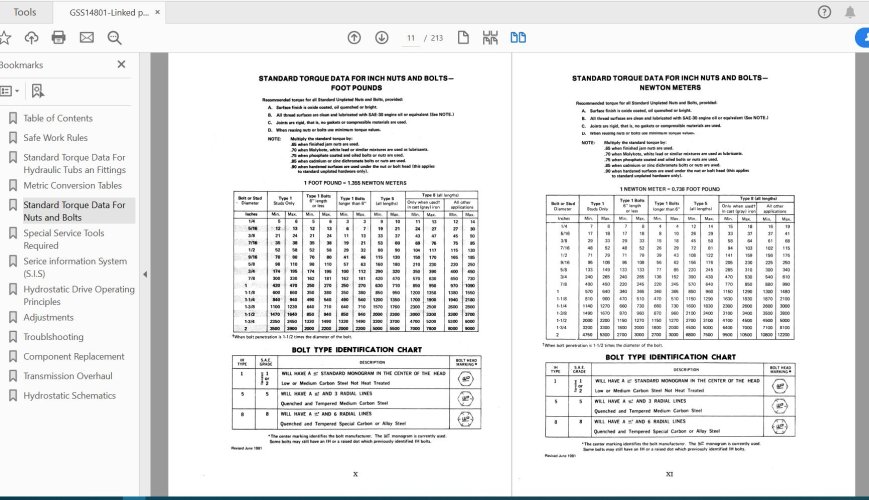Screen dimensions: 869x500
Task: Click the page number field showing 11
Action: pos(411,38)
